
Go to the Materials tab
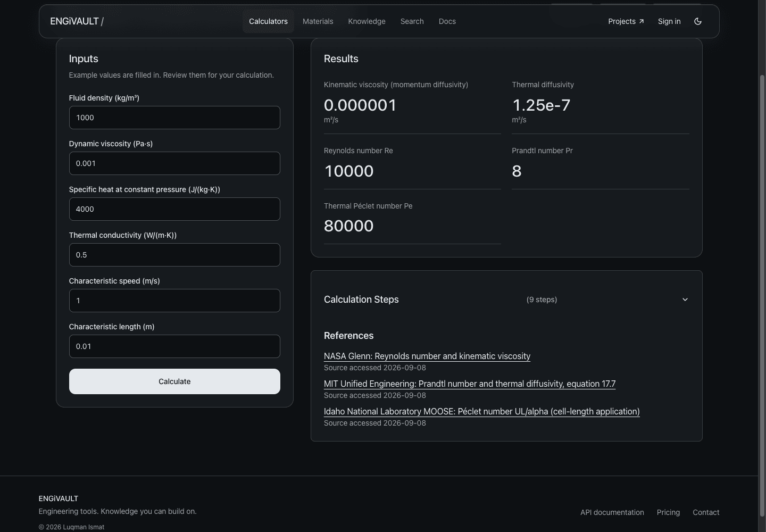tap(318, 21)
